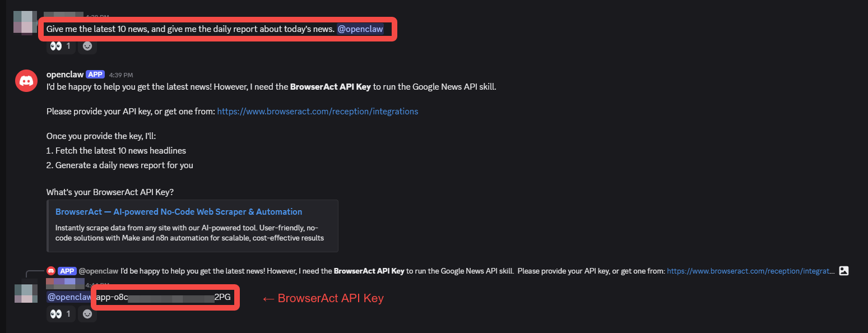Screen dimensions: 868x333
Task: Toggle eyes reaction on the API key message
Action: pos(61,314)
